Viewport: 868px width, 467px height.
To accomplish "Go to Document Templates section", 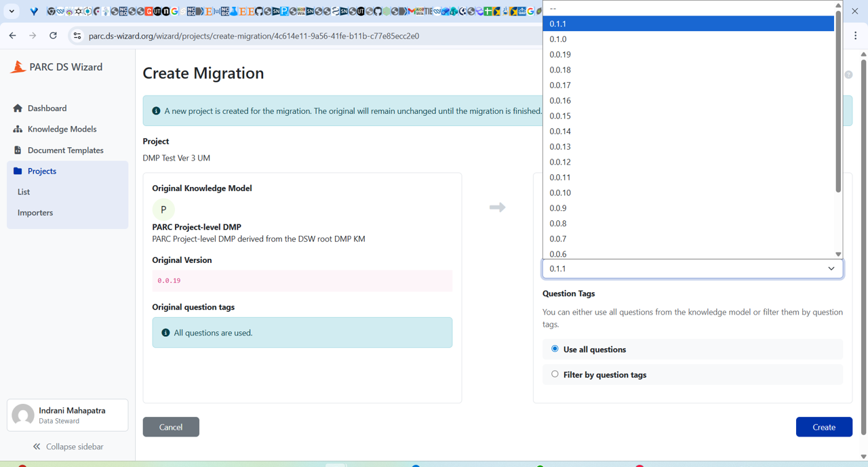I will 65,150.
